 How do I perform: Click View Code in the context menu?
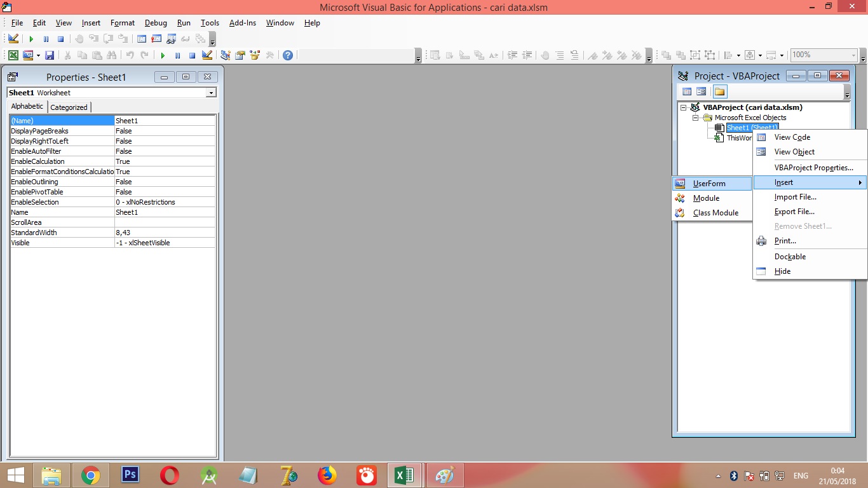click(x=810, y=137)
